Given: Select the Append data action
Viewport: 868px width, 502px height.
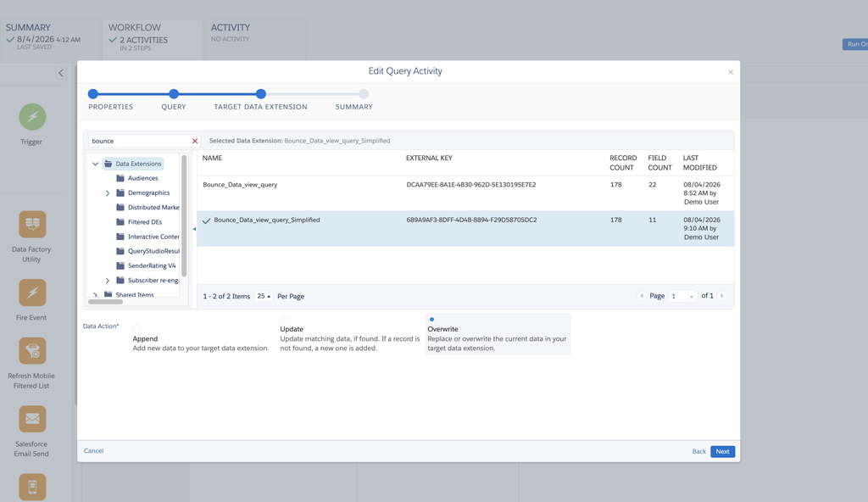Looking at the screenshot, I should coord(136,329).
